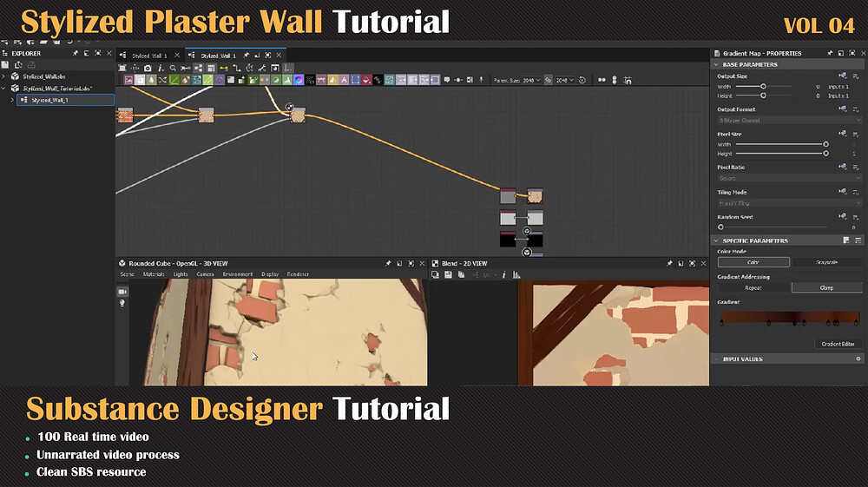Add a Curve node from green graph icon

coord(174,80)
